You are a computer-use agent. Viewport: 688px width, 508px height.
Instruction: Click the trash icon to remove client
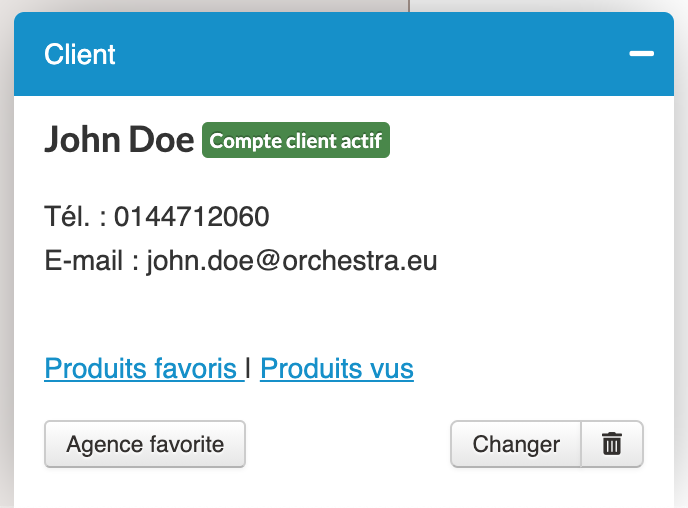[612, 444]
